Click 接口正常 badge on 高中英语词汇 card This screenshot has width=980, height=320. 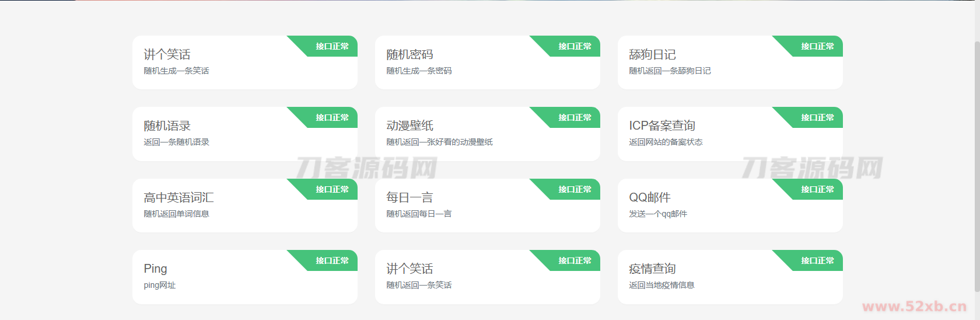[331, 189]
